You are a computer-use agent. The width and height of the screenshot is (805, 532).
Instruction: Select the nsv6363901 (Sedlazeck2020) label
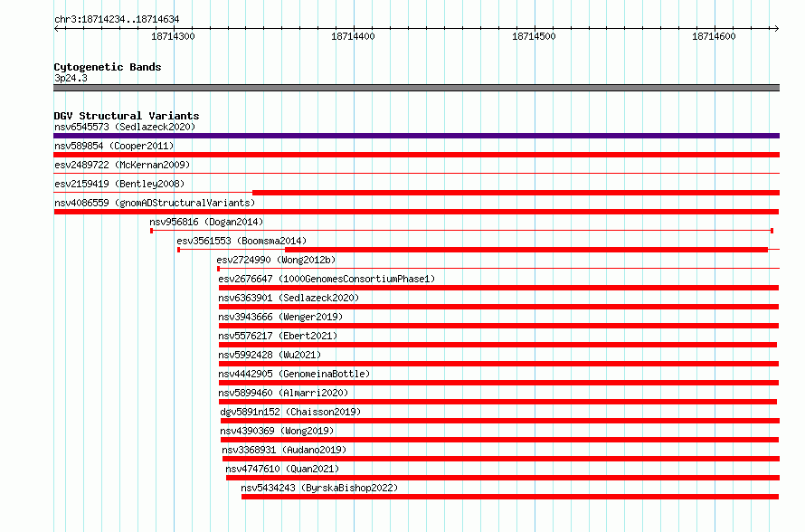289,298
